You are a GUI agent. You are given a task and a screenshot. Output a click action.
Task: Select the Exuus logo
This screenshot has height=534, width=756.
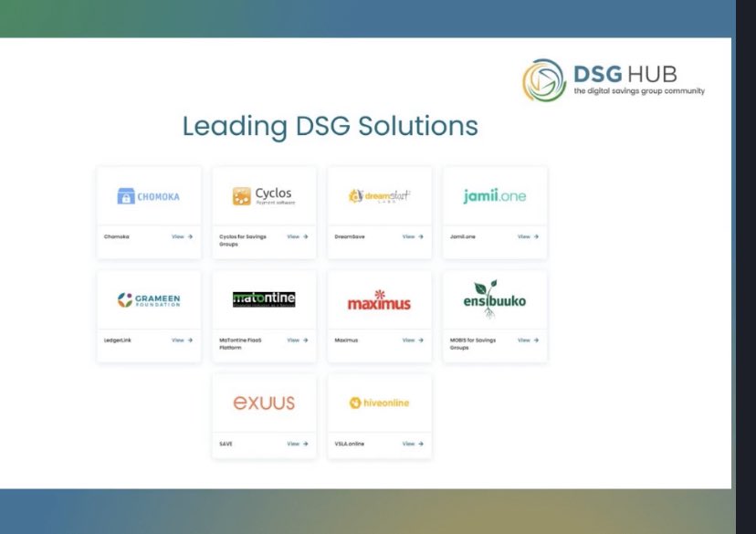(264, 403)
